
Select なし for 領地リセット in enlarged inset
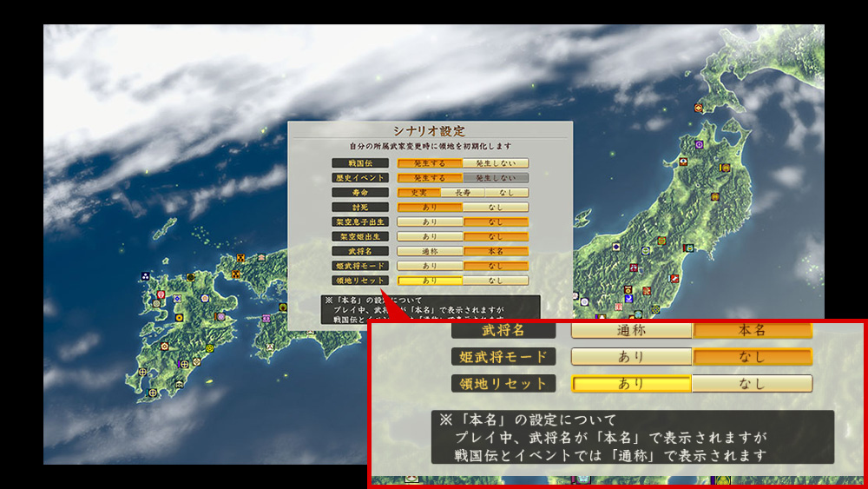(x=752, y=384)
